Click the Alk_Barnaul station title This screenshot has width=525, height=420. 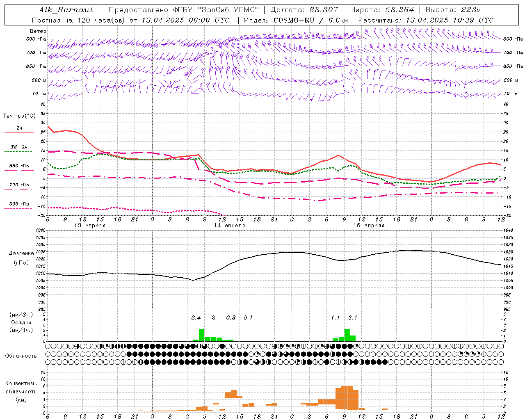tap(66, 10)
